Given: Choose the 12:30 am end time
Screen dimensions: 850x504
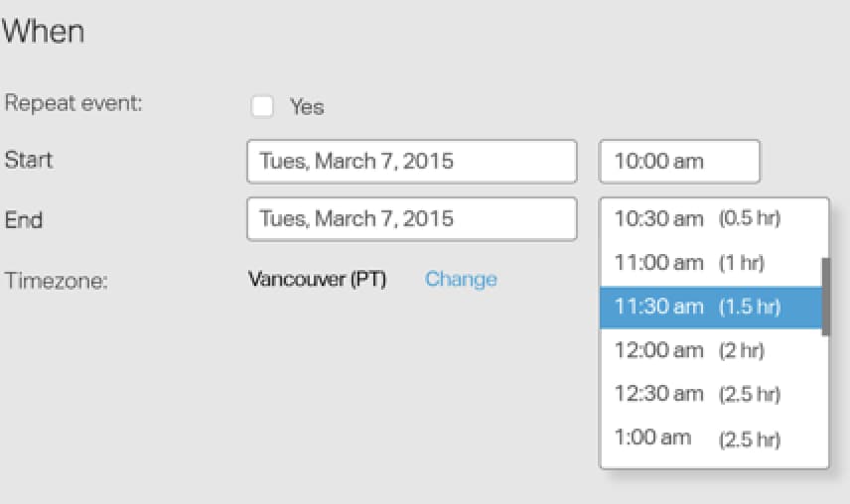Looking at the screenshot, I should point(658,394).
